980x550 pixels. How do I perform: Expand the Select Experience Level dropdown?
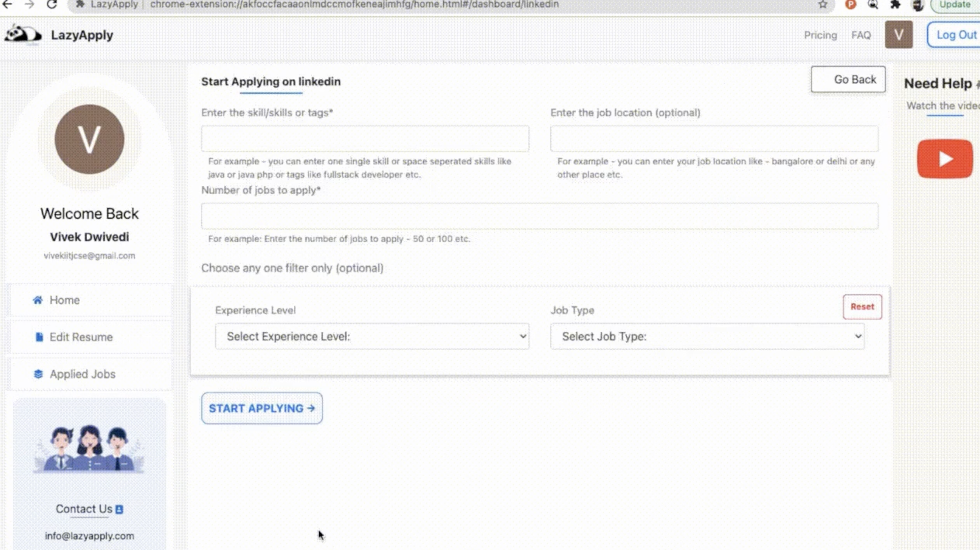(x=372, y=336)
